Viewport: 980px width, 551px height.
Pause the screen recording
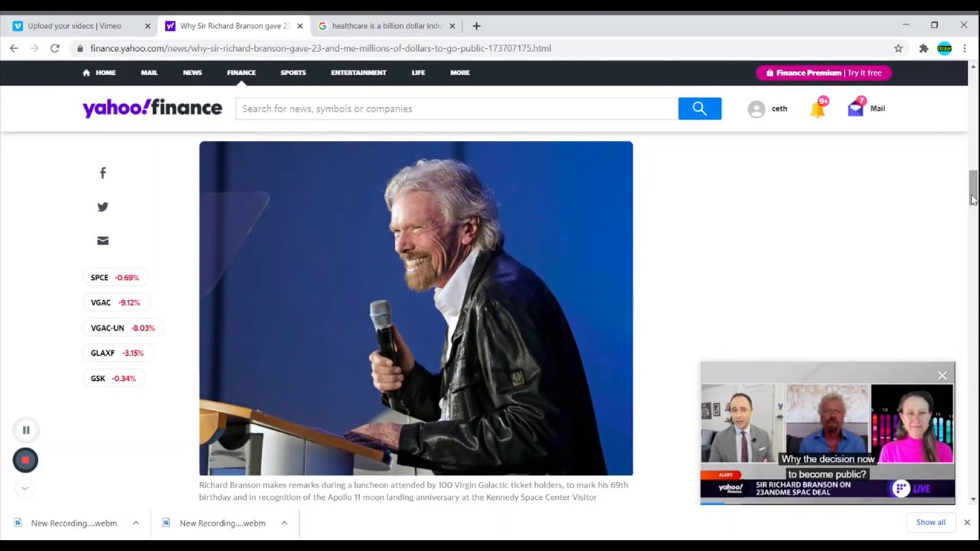[x=26, y=430]
